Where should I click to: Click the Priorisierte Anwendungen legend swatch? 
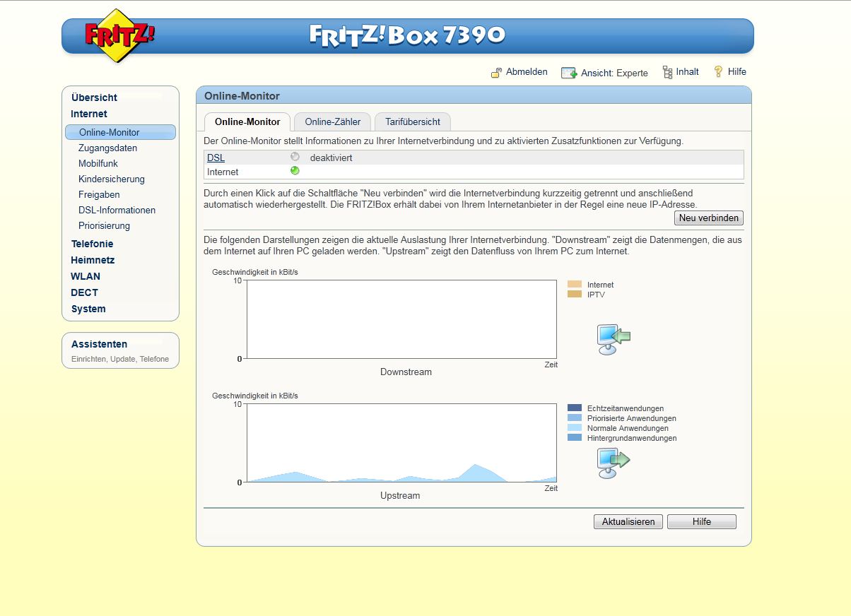(x=575, y=417)
